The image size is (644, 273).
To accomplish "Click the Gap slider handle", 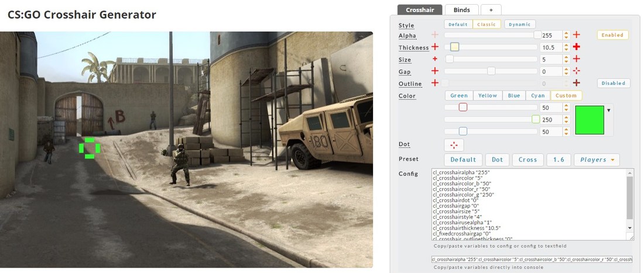I will [x=491, y=71].
